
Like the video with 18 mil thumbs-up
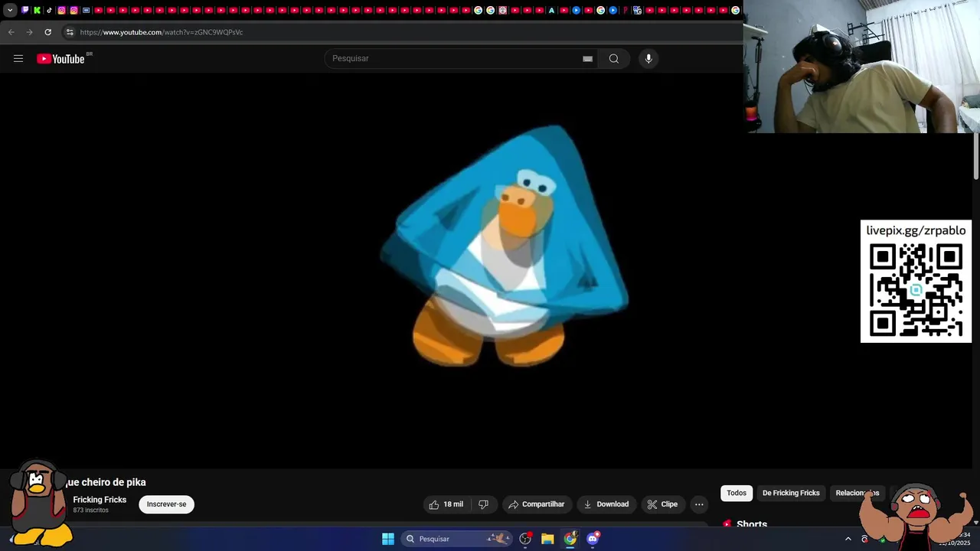(446, 504)
